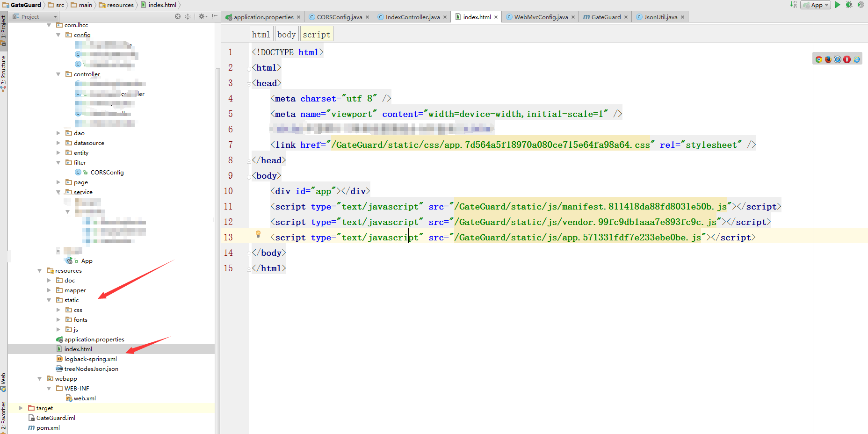Close the GateGuard pom tab
The width and height of the screenshot is (868, 434).
626,17
